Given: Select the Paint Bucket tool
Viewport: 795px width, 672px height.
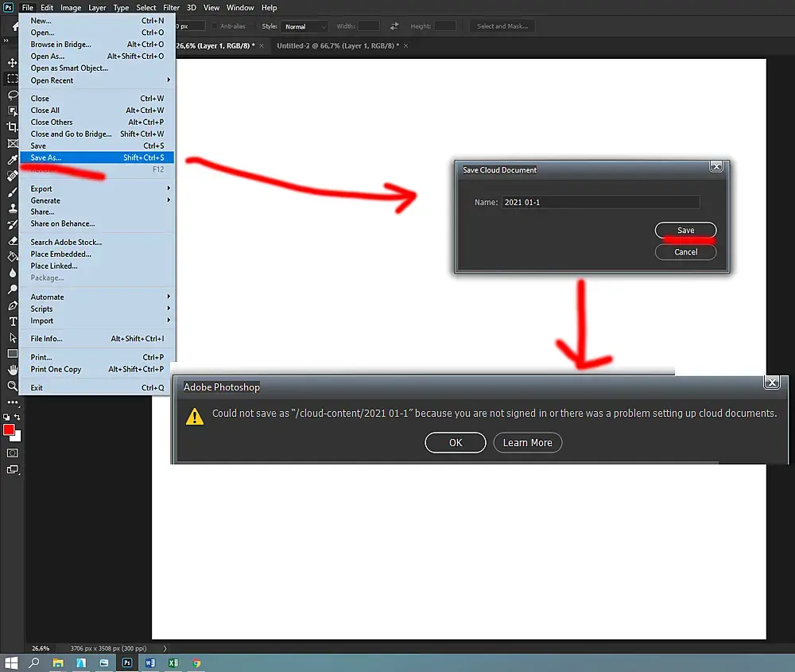Looking at the screenshot, I should point(12,257).
